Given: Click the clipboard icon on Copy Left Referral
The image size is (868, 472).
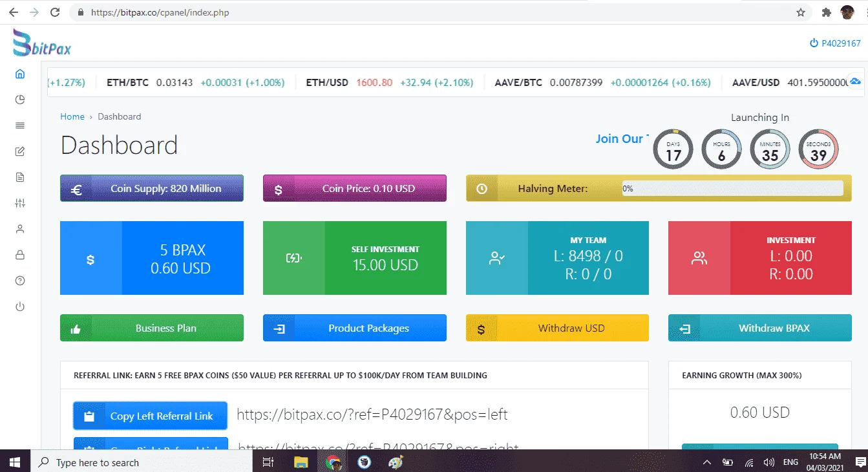Looking at the screenshot, I should click(89, 417).
